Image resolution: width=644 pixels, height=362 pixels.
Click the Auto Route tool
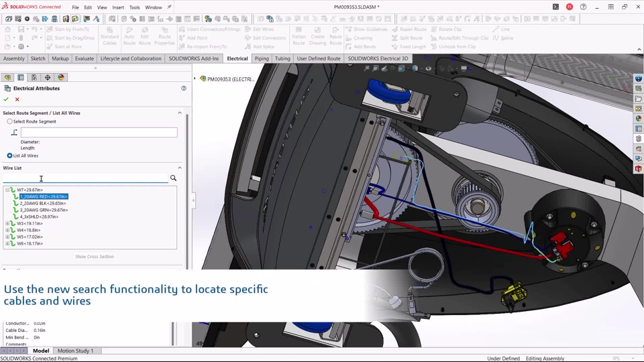[129, 36]
